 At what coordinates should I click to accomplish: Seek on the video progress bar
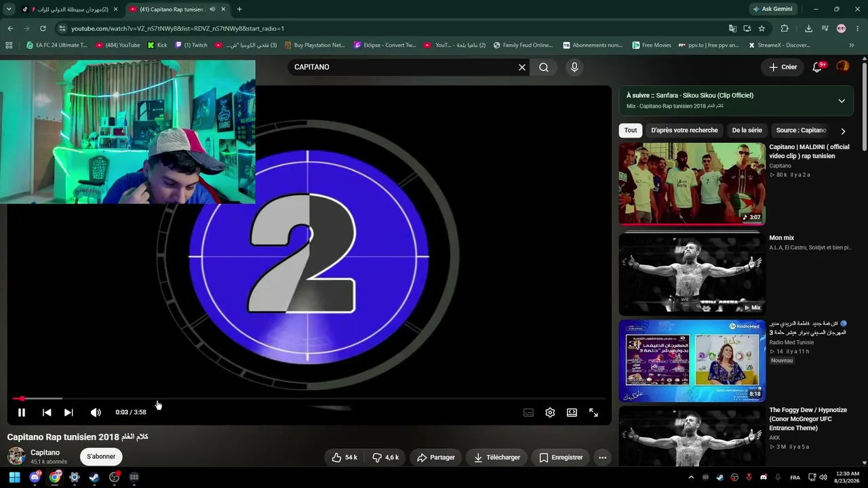(309, 399)
